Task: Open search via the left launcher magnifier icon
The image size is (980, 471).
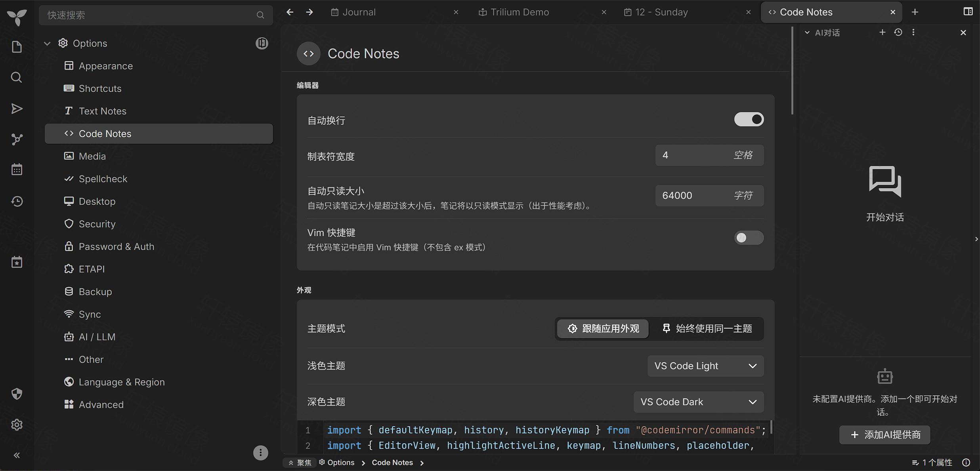Action: [x=17, y=77]
